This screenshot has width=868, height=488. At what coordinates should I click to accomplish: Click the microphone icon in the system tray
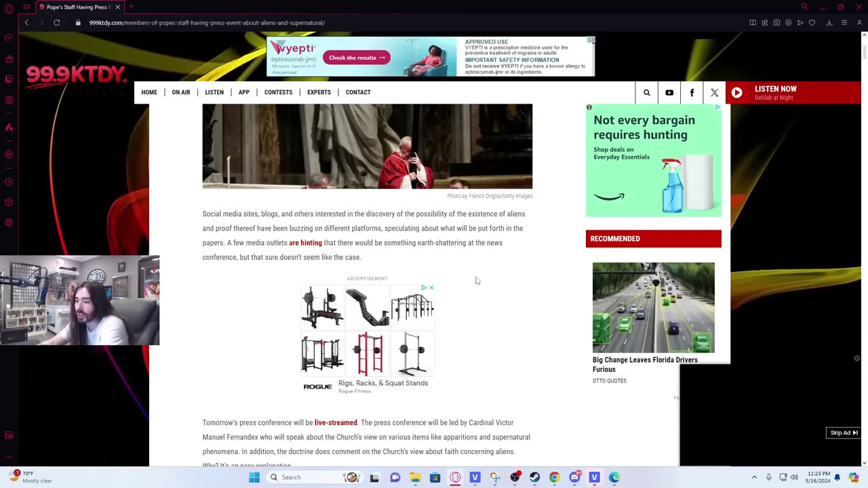[768, 477]
